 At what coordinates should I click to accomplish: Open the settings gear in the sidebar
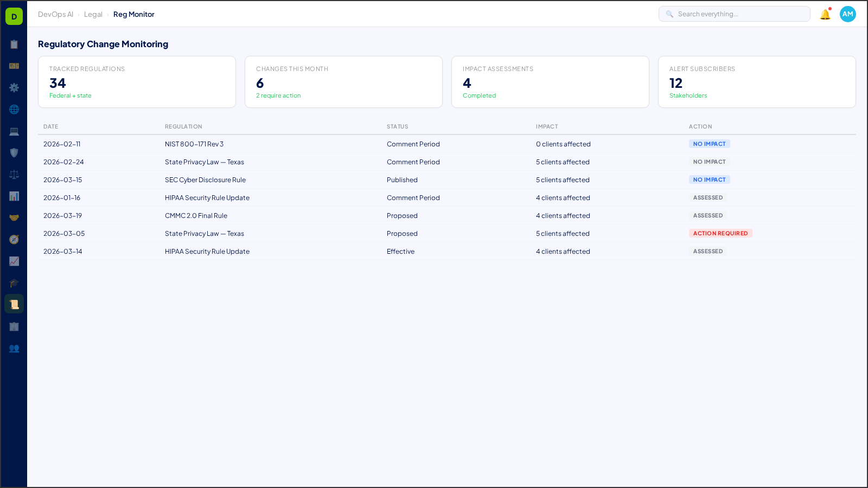pyautogui.click(x=14, y=87)
